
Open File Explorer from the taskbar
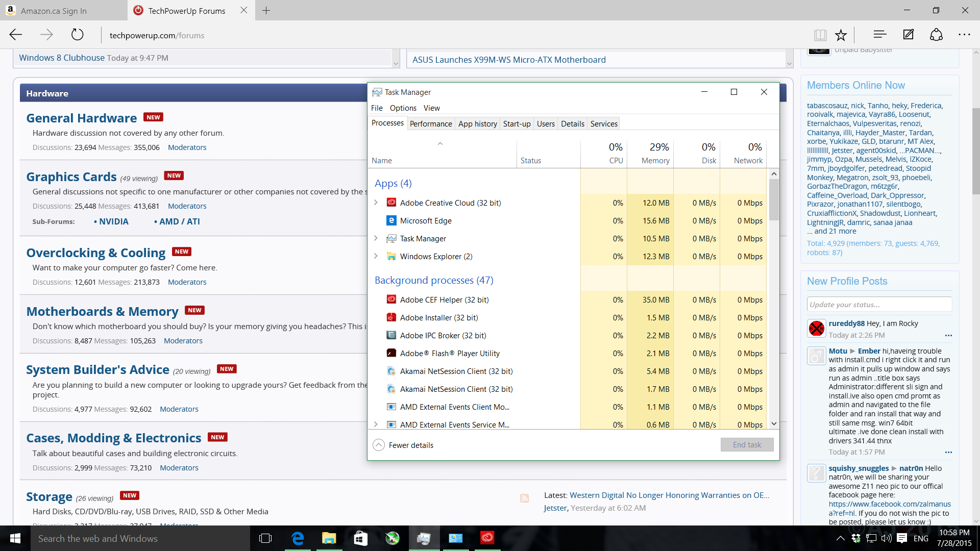pyautogui.click(x=329, y=538)
